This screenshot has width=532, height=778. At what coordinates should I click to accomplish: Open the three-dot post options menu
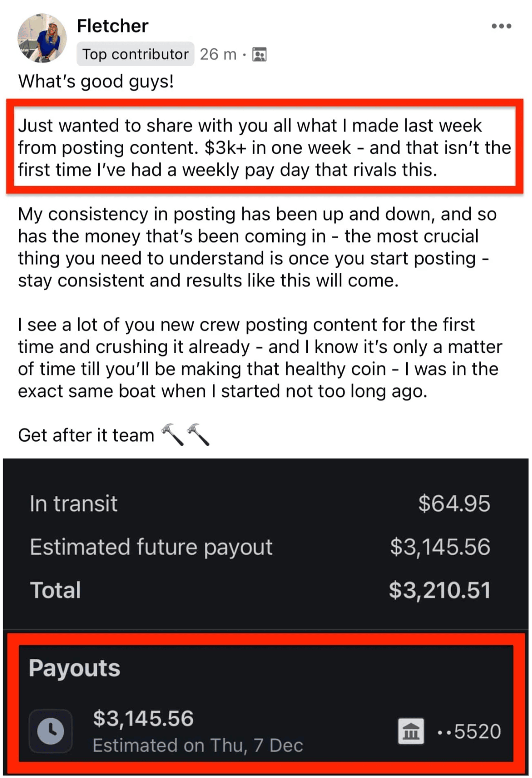(x=501, y=26)
